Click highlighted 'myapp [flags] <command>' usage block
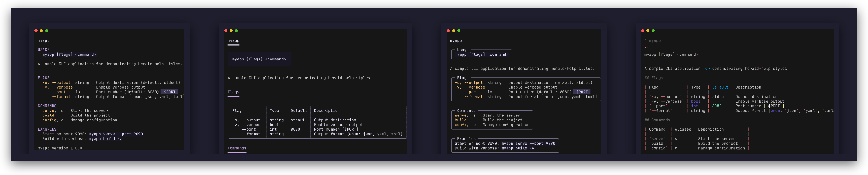Image resolution: width=868 pixels, height=175 pixels. (x=259, y=59)
